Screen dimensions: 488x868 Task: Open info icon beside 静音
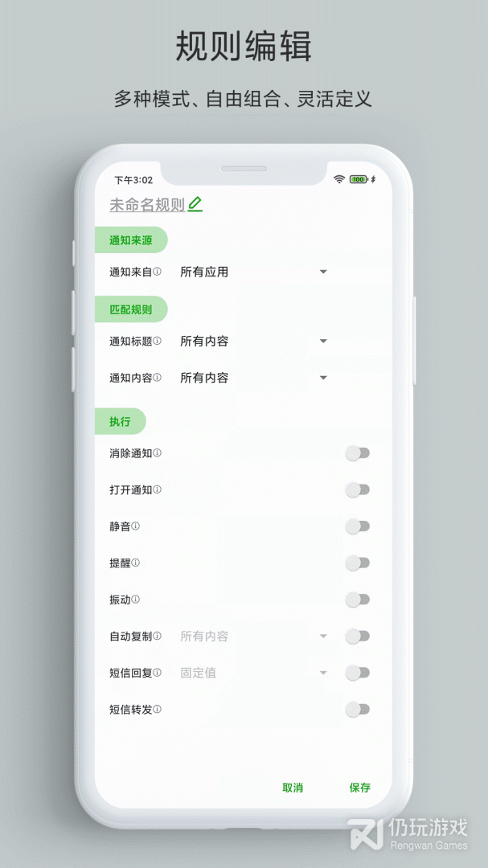pos(136,526)
